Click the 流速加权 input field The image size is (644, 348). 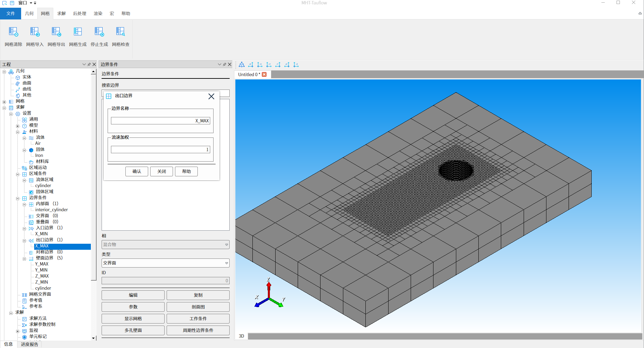click(160, 150)
